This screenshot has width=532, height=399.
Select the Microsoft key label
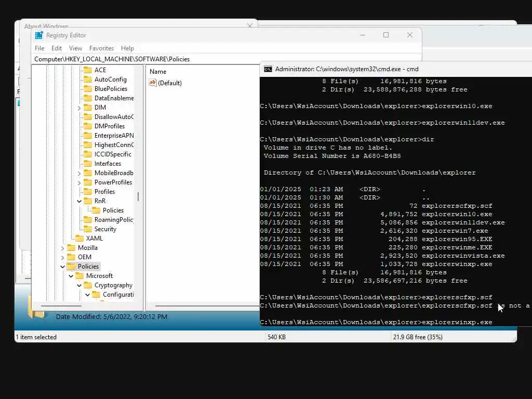[x=99, y=276]
